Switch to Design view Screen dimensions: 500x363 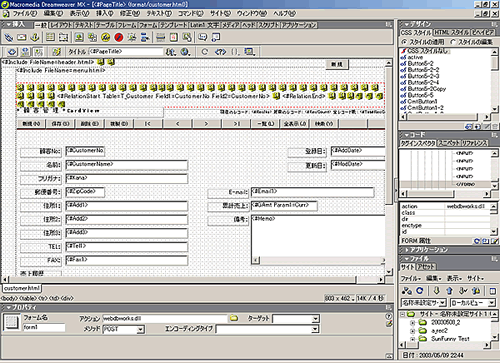tap(38, 52)
